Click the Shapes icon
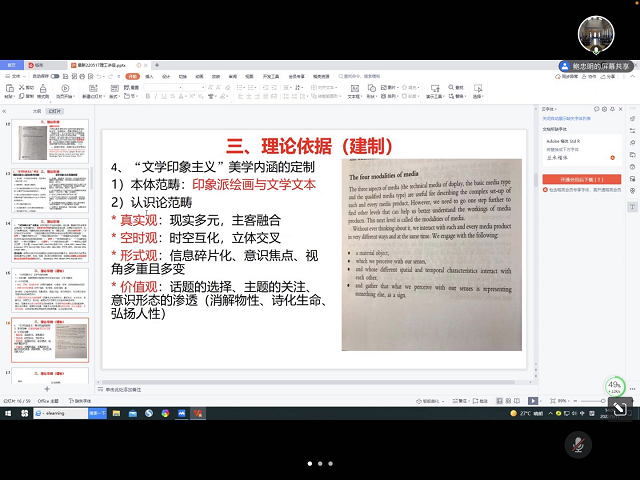This screenshot has height=480, width=640. (x=371, y=88)
